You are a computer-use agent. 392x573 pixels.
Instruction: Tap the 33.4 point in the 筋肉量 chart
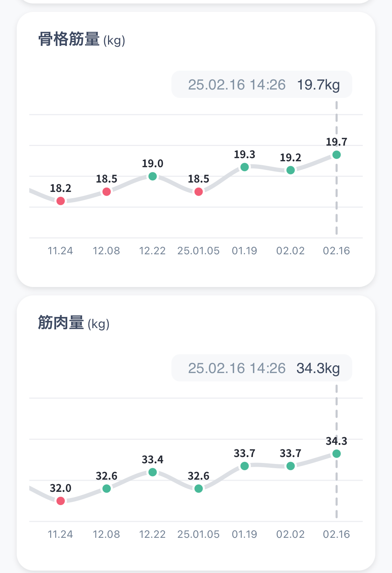click(153, 472)
